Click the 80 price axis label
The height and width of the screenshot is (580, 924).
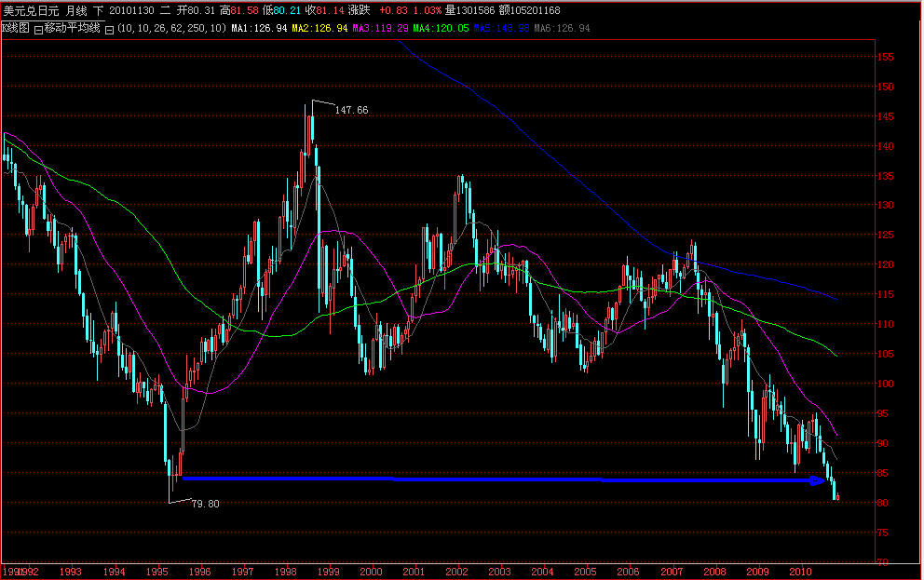[x=883, y=503]
